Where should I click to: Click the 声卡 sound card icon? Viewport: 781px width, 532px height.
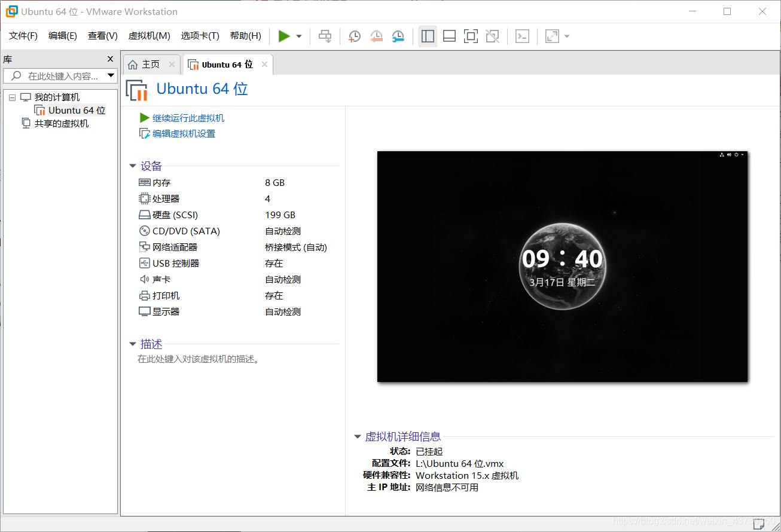coord(144,279)
